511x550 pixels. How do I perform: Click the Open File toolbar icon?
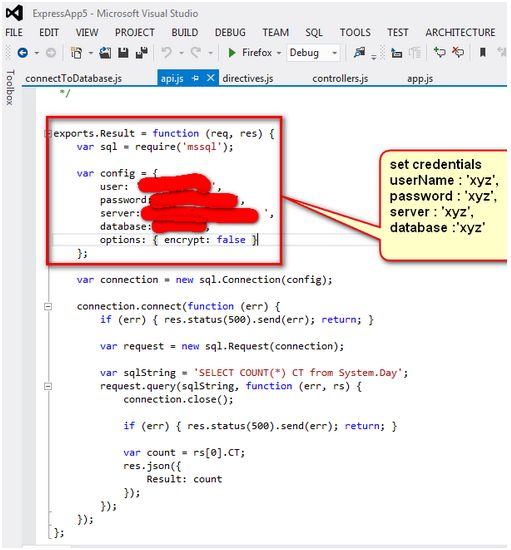pos(105,53)
